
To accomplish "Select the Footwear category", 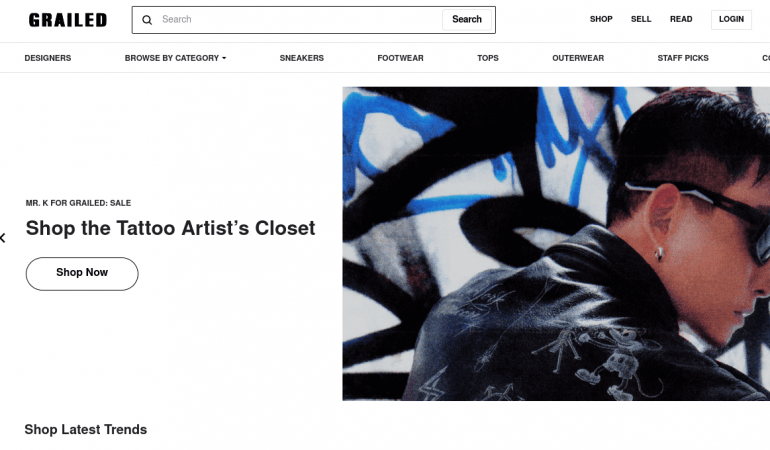I will (x=400, y=58).
